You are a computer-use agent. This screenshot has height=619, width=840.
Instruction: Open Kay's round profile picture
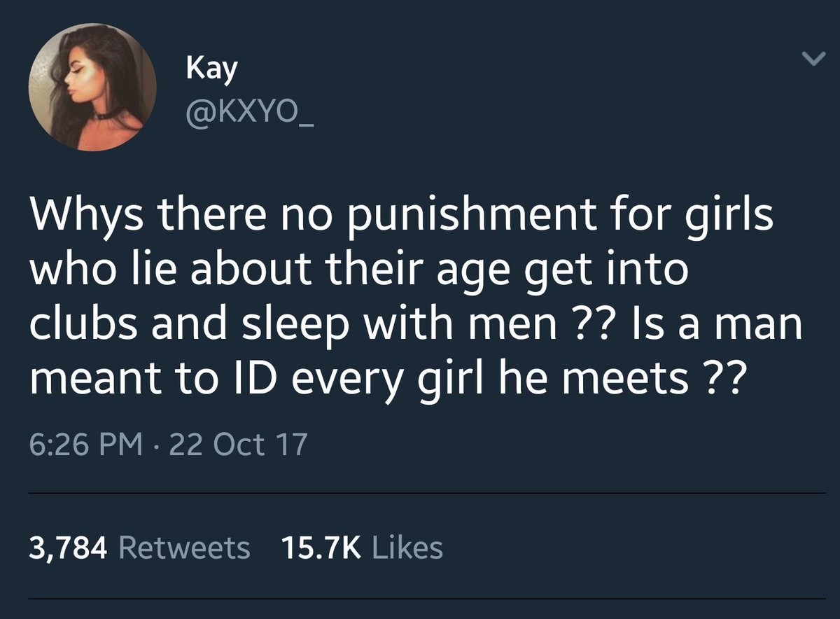92,86
